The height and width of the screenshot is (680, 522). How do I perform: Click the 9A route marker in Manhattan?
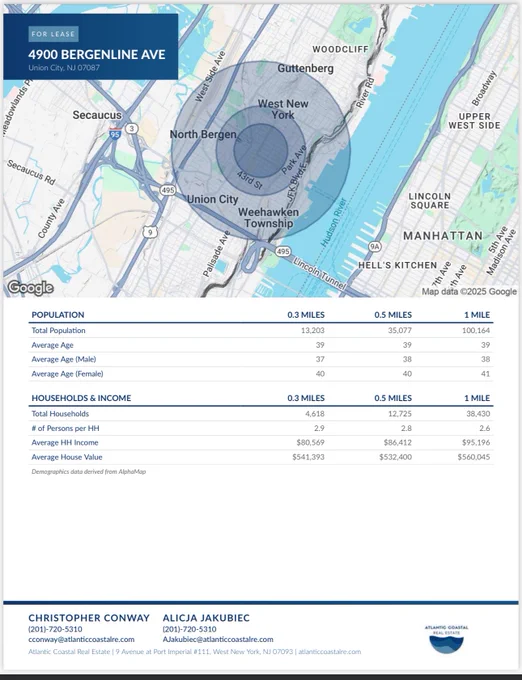point(375,247)
